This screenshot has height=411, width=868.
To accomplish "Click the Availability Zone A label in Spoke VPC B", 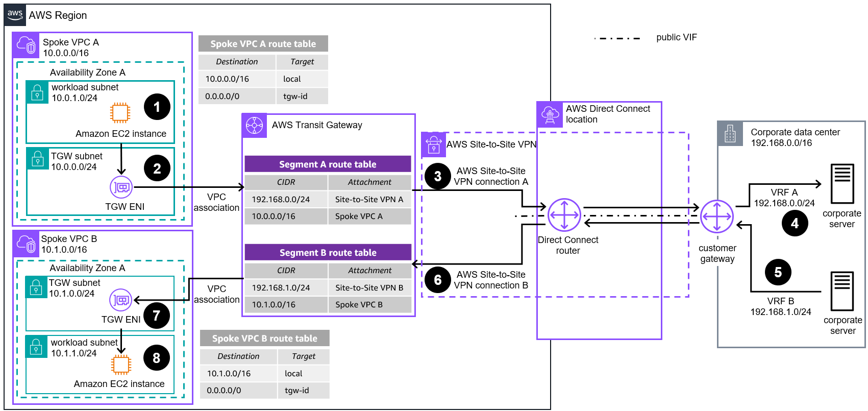I will click(87, 268).
